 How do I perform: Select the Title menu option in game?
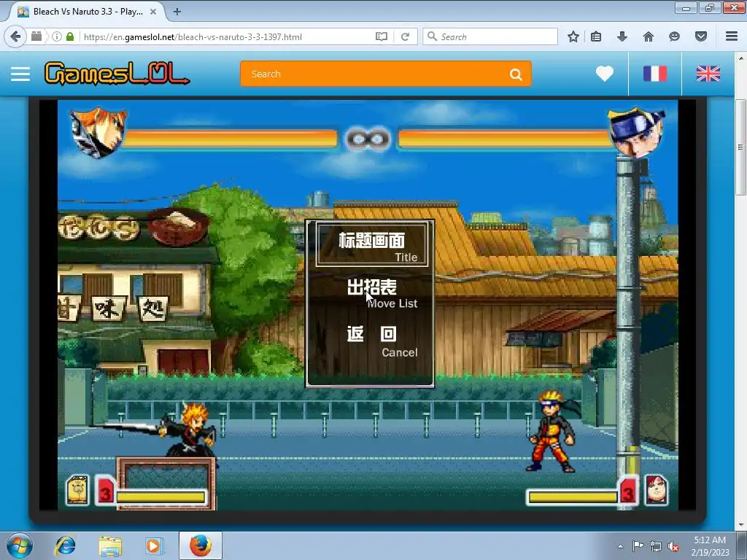[x=372, y=244]
